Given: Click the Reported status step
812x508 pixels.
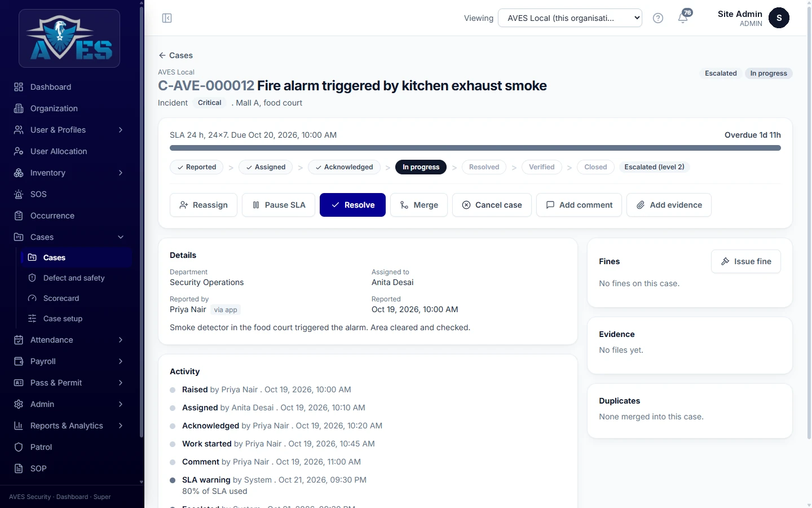Looking at the screenshot, I should [197, 167].
